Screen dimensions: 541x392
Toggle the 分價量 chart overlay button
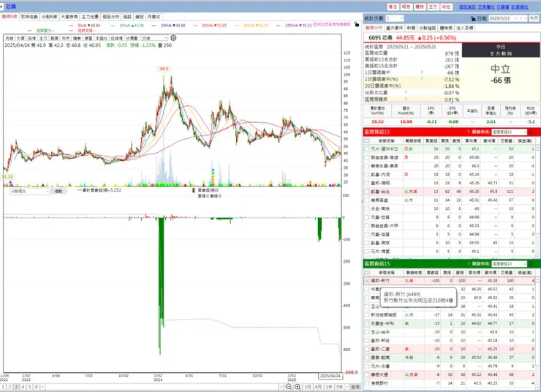[132, 38]
